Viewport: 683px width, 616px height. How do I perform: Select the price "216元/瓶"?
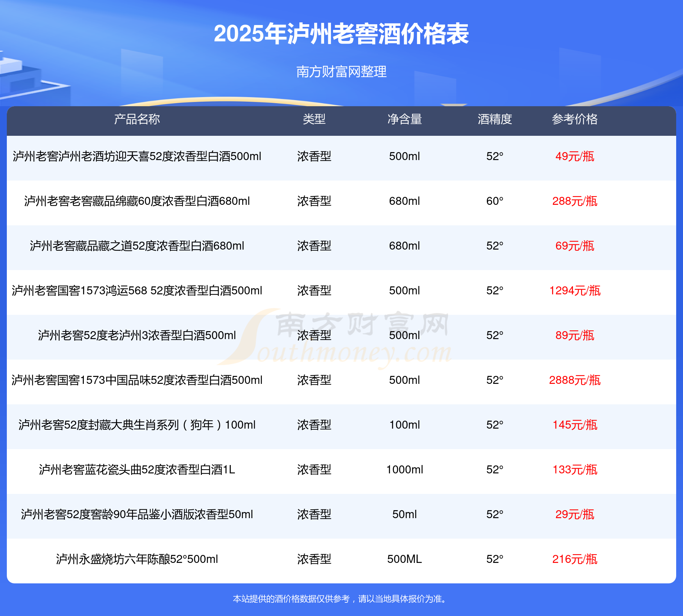(575, 559)
